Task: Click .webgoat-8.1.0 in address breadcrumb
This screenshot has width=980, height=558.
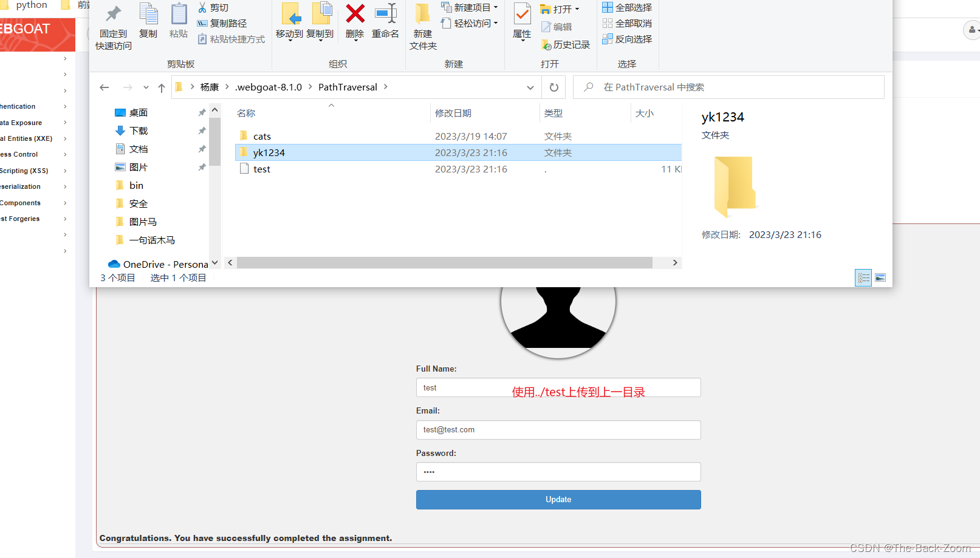Action: click(x=269, y=87)
